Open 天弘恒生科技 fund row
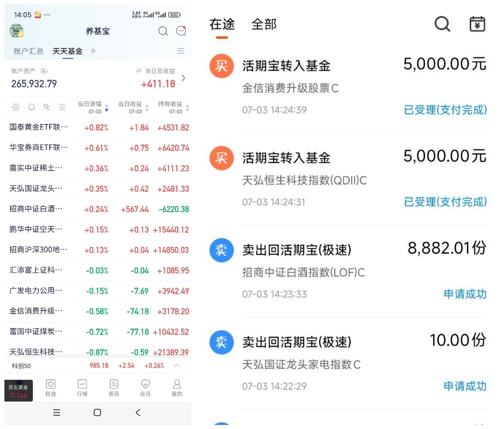Screen dimensions: 504x429 (98, 351)
